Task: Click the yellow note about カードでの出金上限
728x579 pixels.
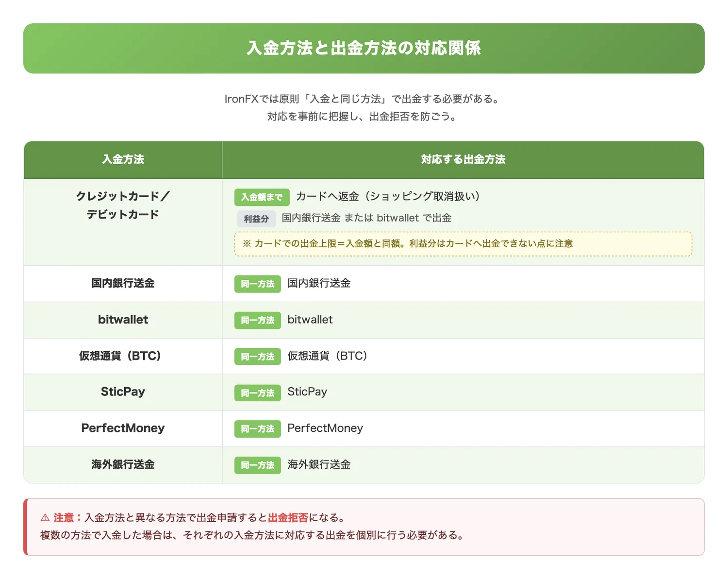Action: pos(463,244)
